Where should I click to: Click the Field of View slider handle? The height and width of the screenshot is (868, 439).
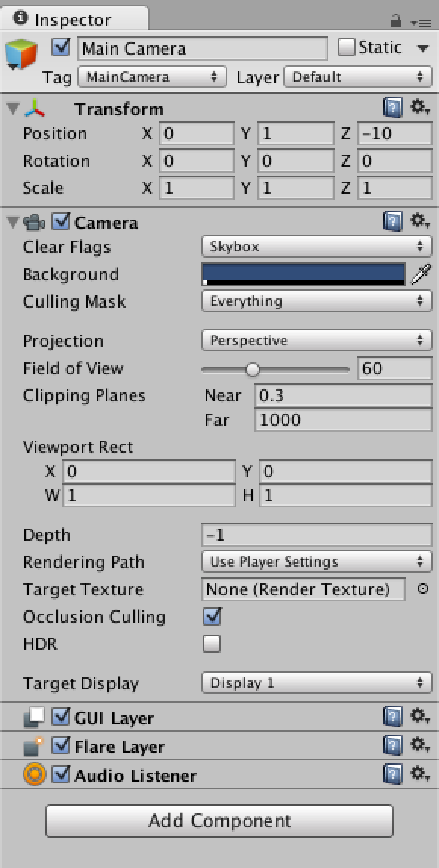click(253, 369)
